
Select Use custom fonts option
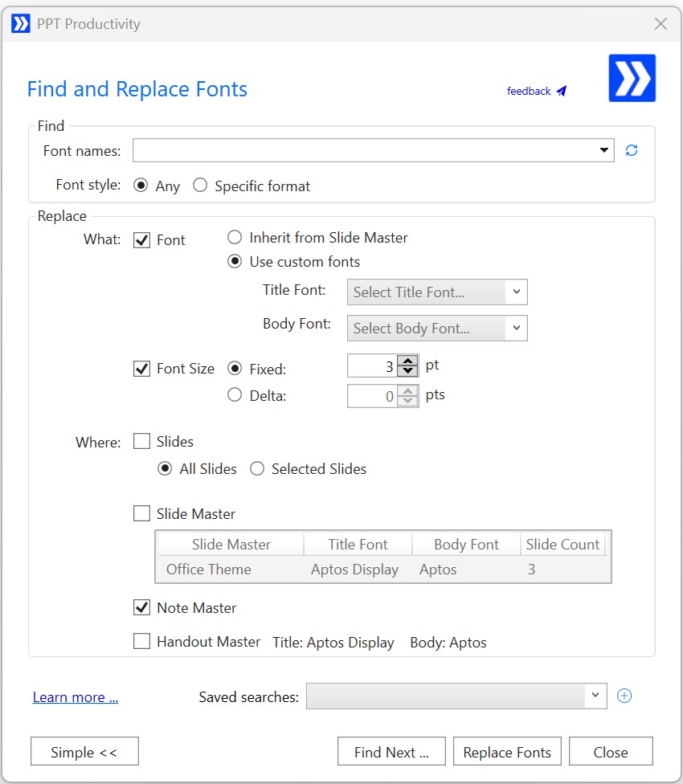click(235, 262)
